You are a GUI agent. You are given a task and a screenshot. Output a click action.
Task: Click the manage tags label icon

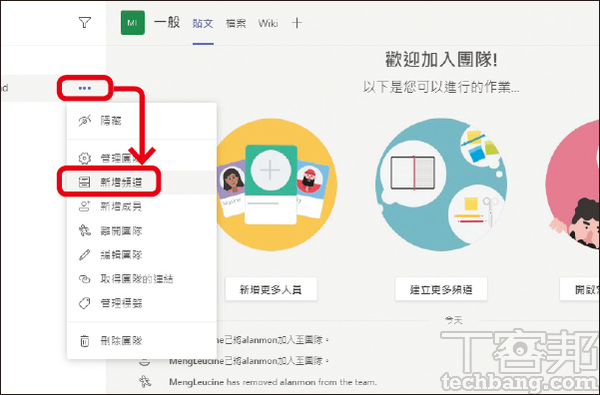pyautogui.click(x=85, y=303)
